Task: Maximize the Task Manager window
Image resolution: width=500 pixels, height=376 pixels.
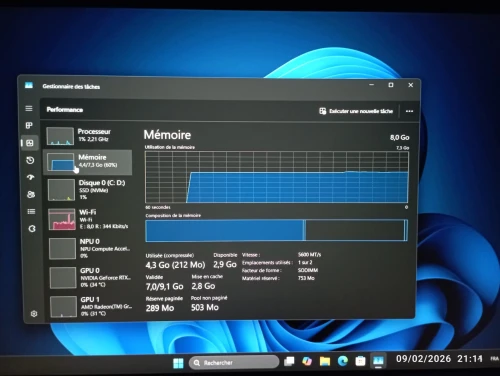Action: [x=391, y=85]
